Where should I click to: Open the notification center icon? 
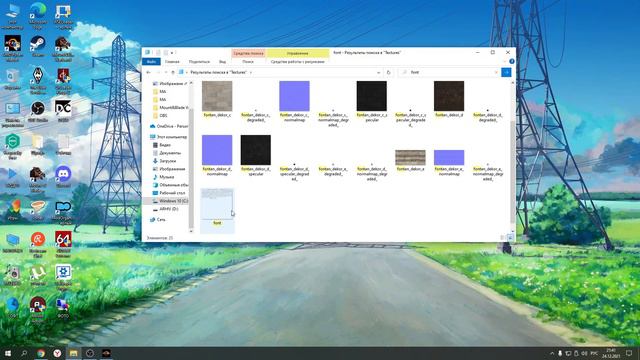point(629,353)
